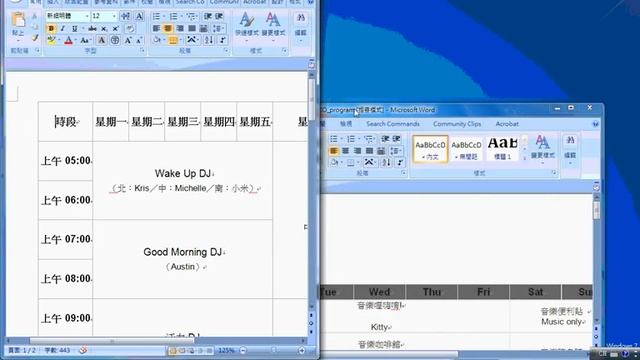The image size is (640, 360).
Task: Open the Acrobat tab in right window
Action: click(x=507, y=124)
